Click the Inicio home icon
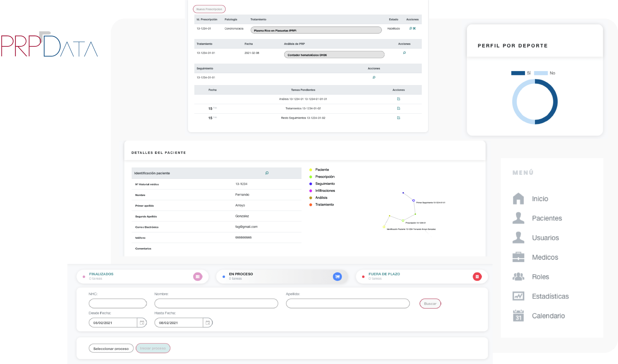Viewport: 618px width, 364px height. pyautogui.click(x=518, y=199)
